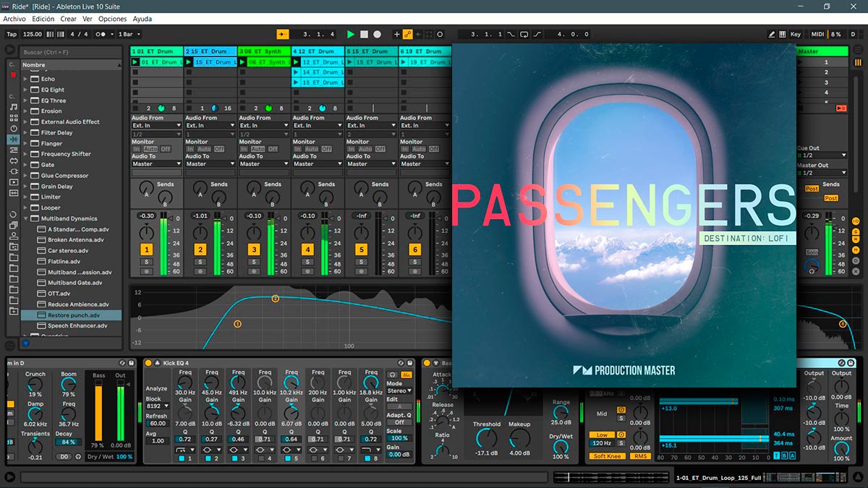Open the Packs place in browser
The height and width of the screenshot is (488, 868).
tap(12, 225)
